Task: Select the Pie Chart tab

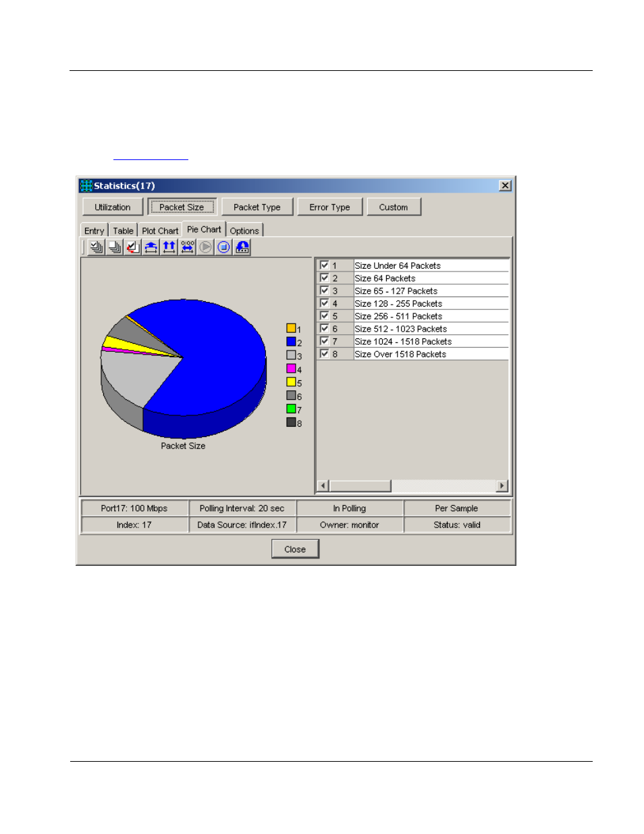Action: (204, 229)
